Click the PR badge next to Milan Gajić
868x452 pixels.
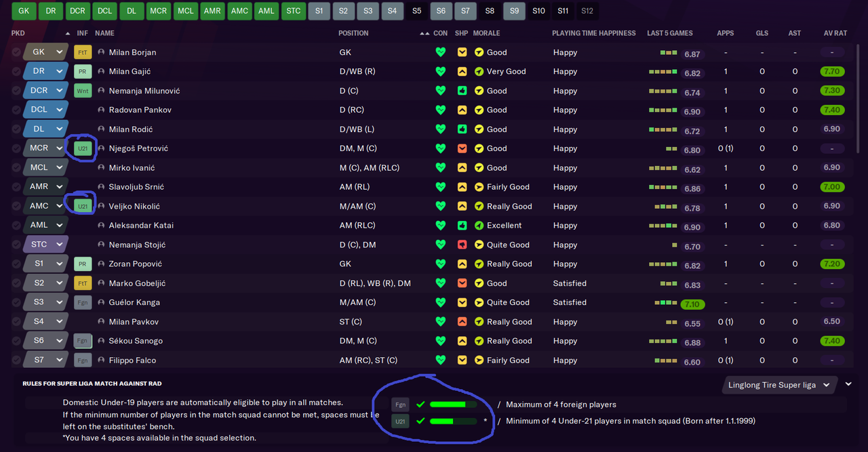[x=82, y=71]
